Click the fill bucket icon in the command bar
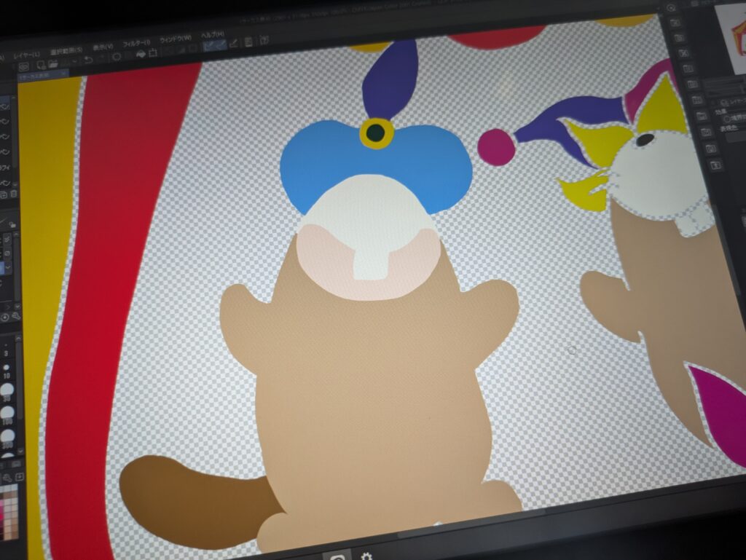Screen dimensions: 746x560 pos(141,55)
